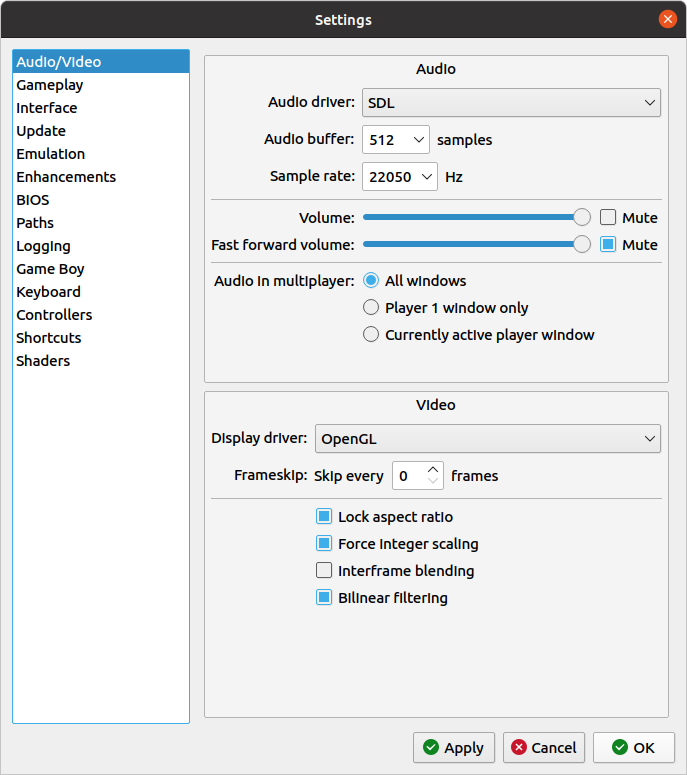Check the Volume Mute checkbox
This screenshot has height=775, width=687.
tap(608, 218)
